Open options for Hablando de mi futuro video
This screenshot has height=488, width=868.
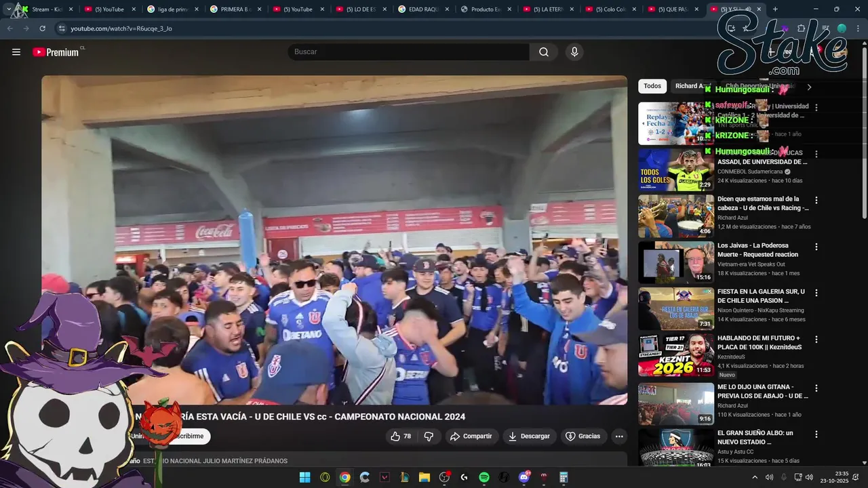click(816, 339)
